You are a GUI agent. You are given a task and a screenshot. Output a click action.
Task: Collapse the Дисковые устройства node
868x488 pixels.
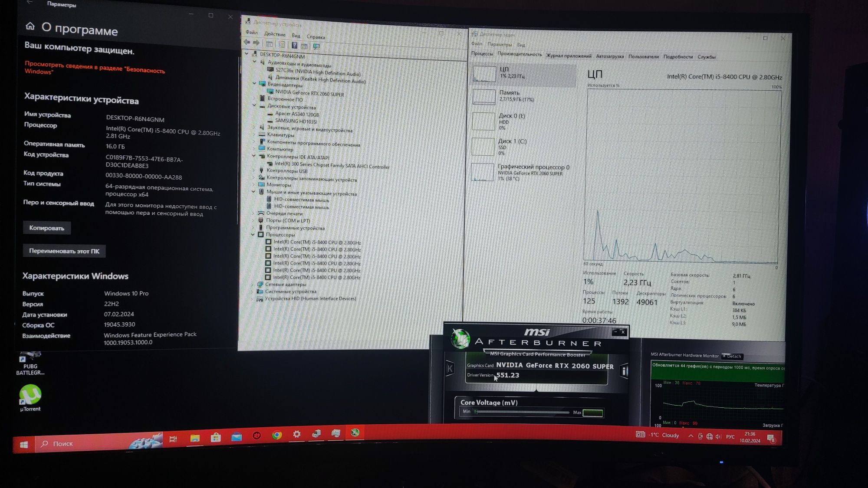pyautogui.click(x=254, y=105)
